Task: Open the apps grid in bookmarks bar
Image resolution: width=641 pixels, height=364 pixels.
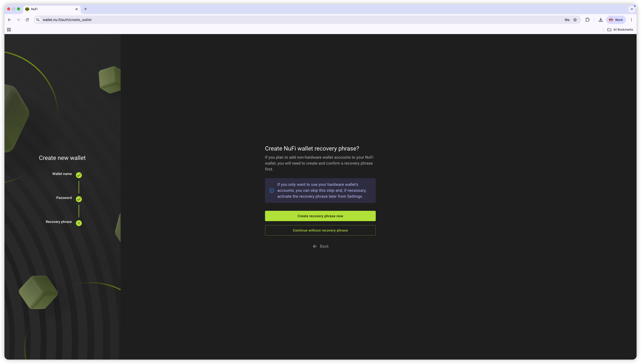Action: pos(9,30)
